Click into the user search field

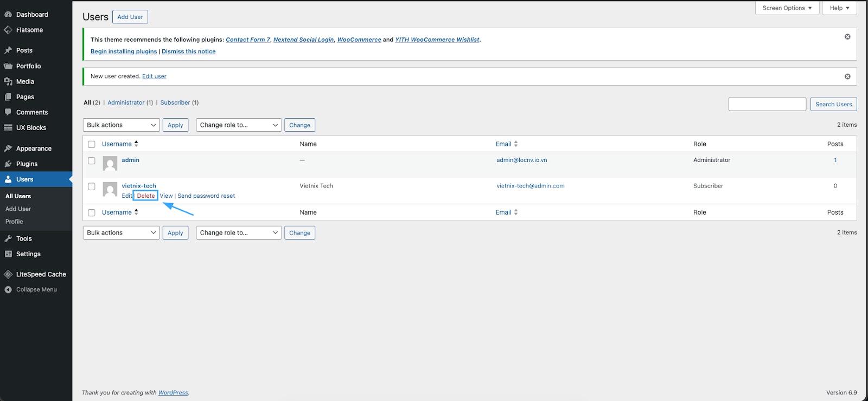(767, 104)
